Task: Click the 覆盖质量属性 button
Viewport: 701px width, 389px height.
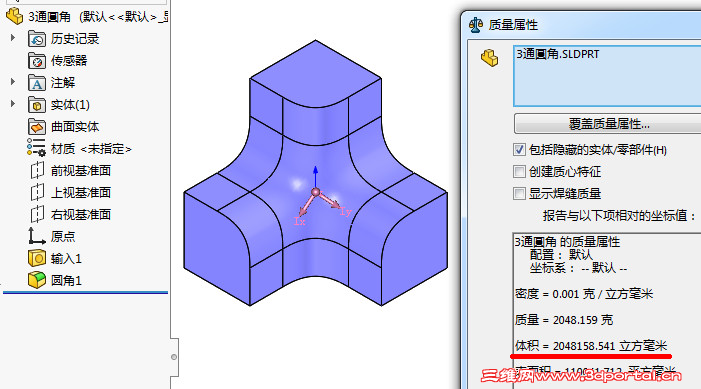Action: 608,123
